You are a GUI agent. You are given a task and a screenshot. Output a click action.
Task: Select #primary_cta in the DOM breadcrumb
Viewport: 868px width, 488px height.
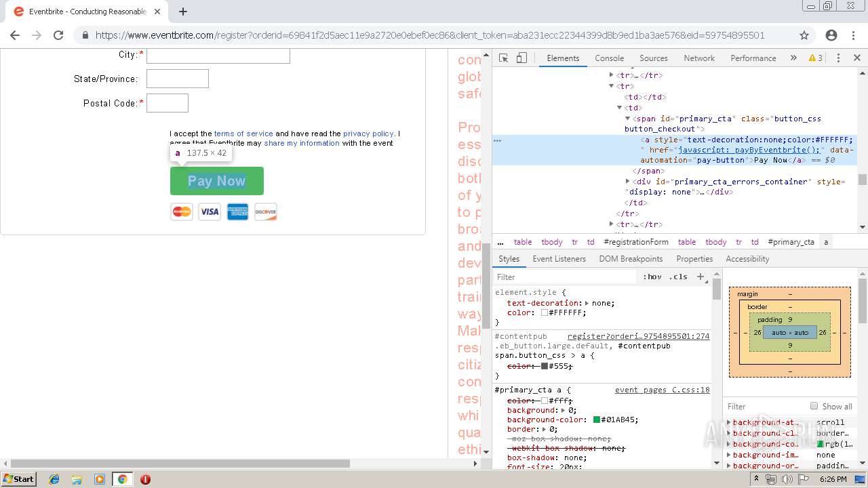coord(791,242)
